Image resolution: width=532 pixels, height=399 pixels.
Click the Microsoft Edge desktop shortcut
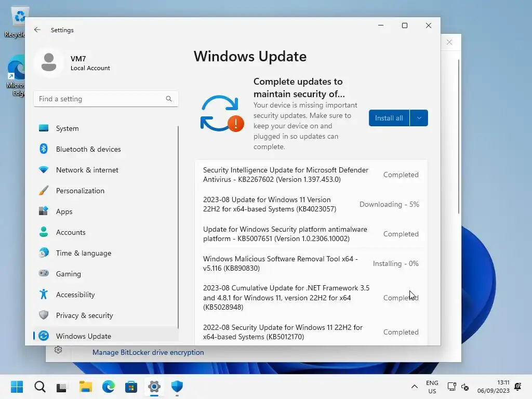click(x=15, y=75)
